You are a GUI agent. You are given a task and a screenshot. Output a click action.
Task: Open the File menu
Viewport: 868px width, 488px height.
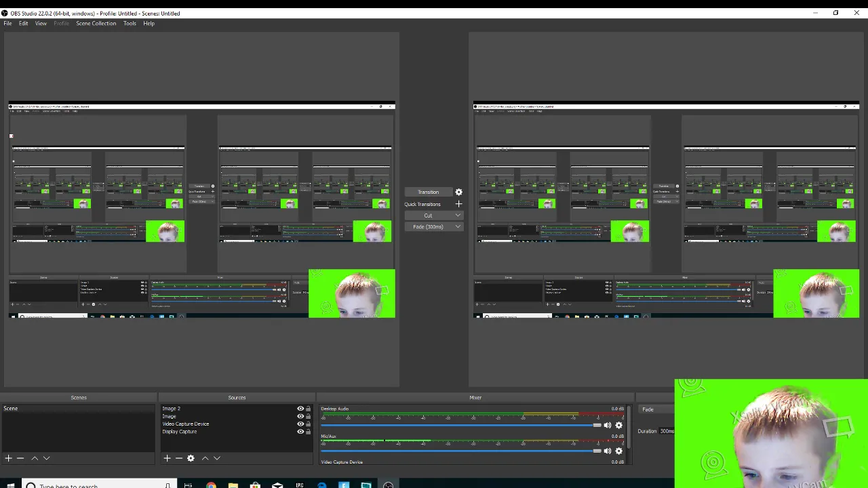7,24
